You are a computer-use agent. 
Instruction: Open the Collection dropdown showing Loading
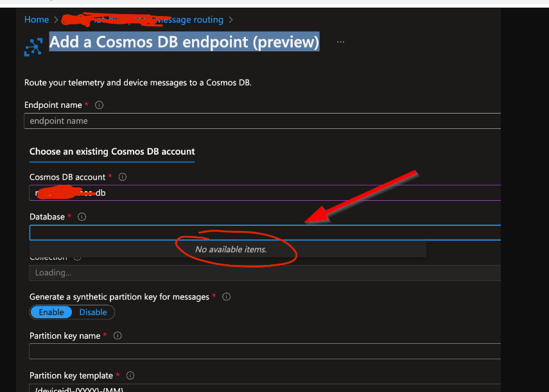265,273
